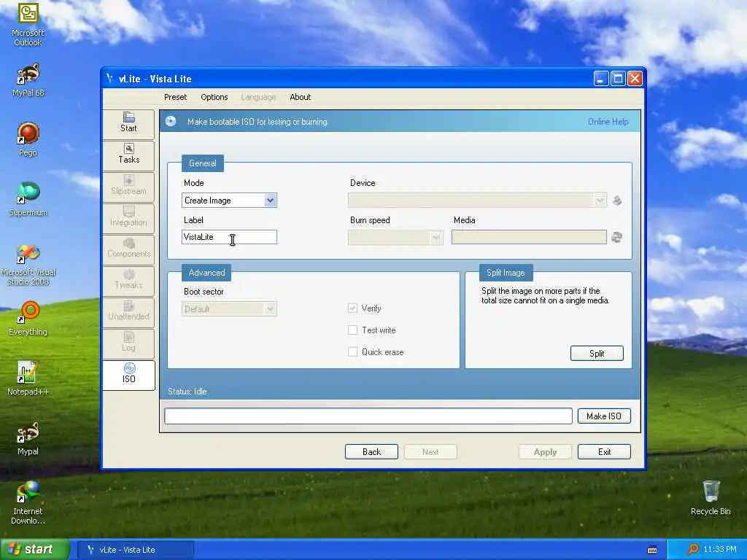Image resolution: width=747 pixels, height=560 pixels.
Task: Select the ISO page in sidebar
Action: tap(128, 375)
